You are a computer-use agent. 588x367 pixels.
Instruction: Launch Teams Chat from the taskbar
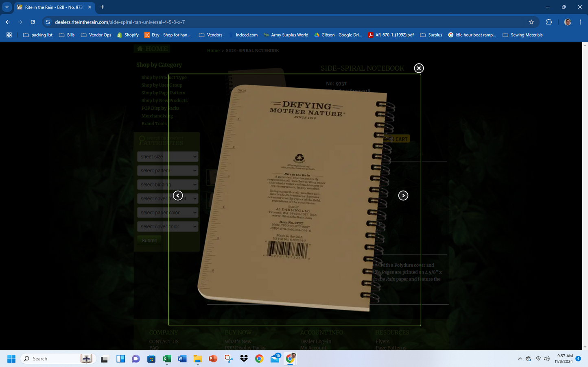[x=136, y=358]
